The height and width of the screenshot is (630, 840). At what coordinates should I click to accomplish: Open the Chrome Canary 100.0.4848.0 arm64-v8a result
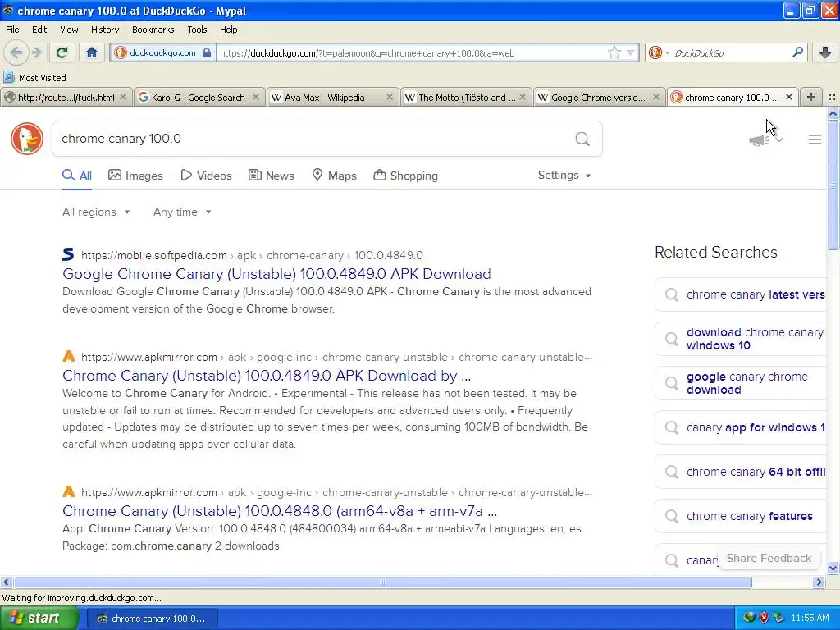click(280, 511)
